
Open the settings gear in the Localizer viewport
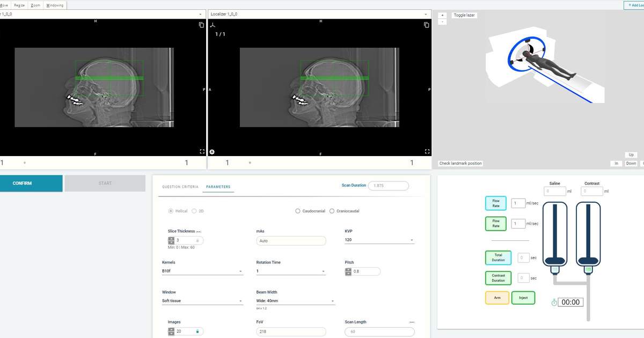point(211,152)
